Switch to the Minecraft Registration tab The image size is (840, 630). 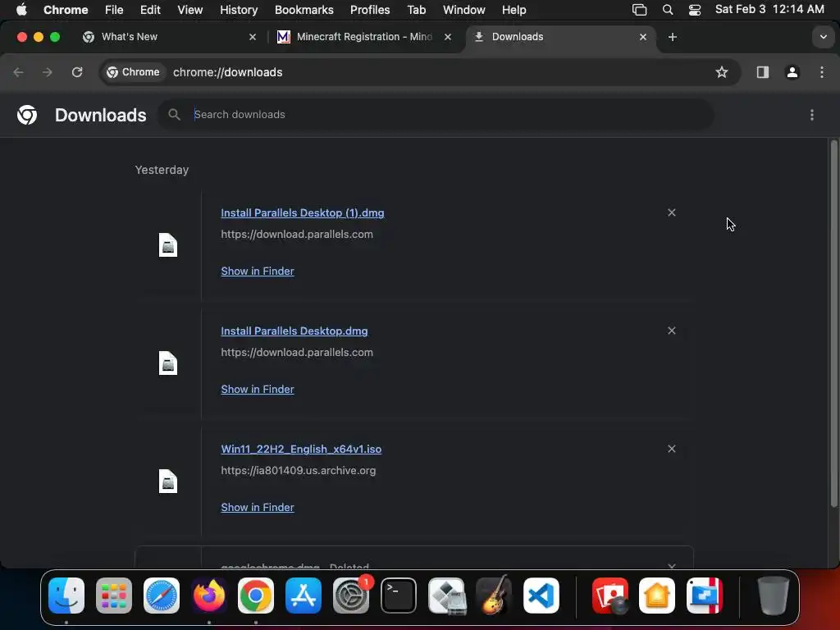click(x=363, y=37)
